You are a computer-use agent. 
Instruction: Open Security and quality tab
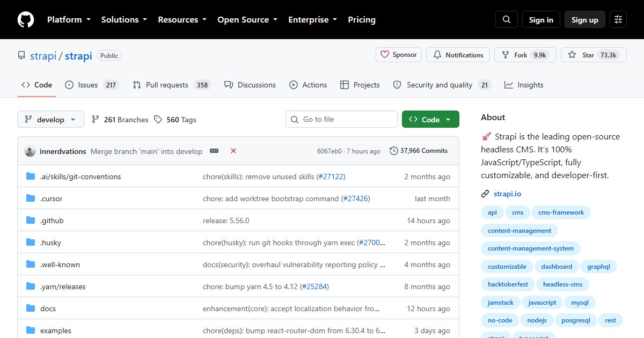(442, 85)
